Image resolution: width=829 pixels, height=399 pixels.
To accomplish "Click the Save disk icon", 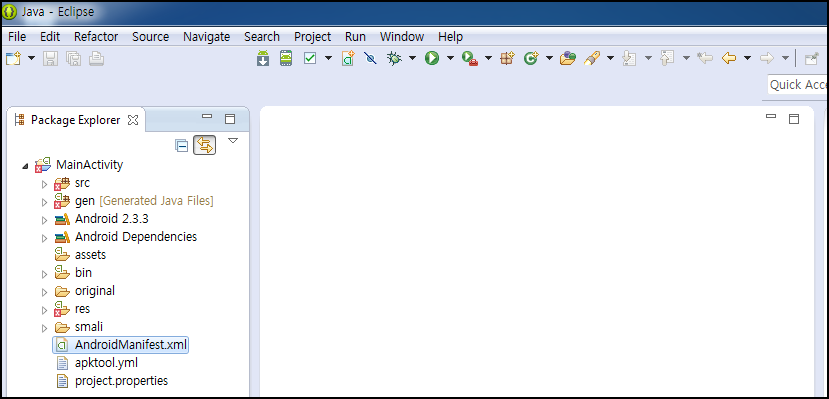I will (x=50, y=58).
